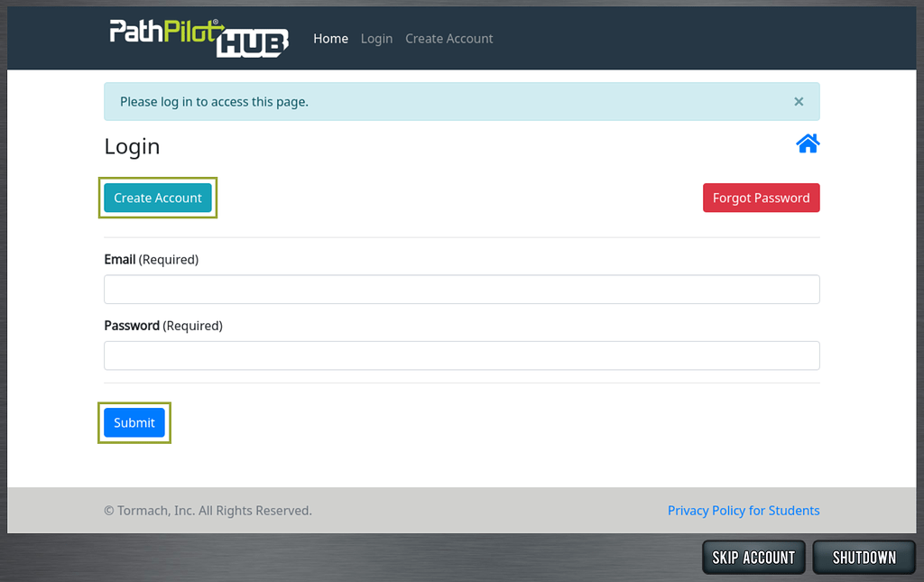Dismiss the "Please log in" alert
Screen dimensions: 924x582
click(799, 101)
